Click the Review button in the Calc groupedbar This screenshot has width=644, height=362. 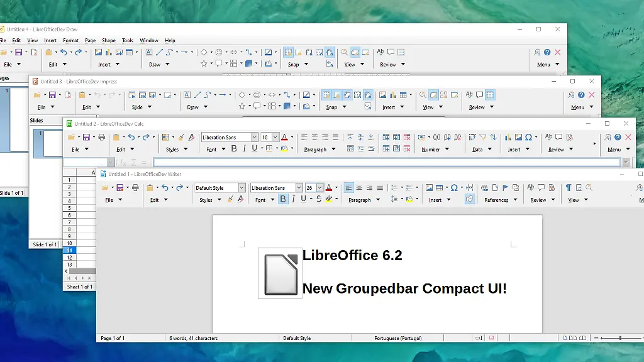(x=557, y=150)
